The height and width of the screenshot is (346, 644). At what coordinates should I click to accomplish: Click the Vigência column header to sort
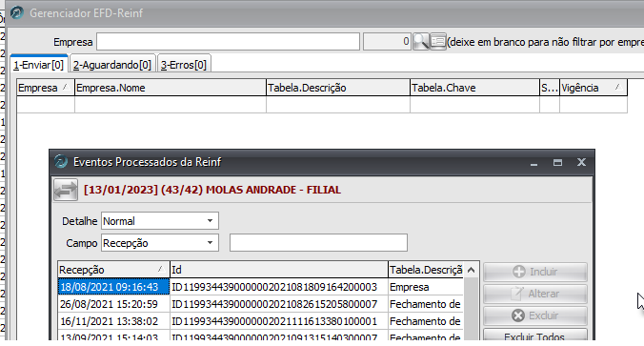point(594,88)
